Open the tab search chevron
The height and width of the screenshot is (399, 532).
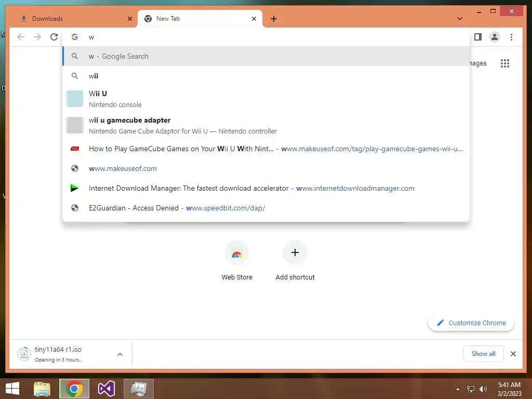pyautogui.click(x=460, y=19)
